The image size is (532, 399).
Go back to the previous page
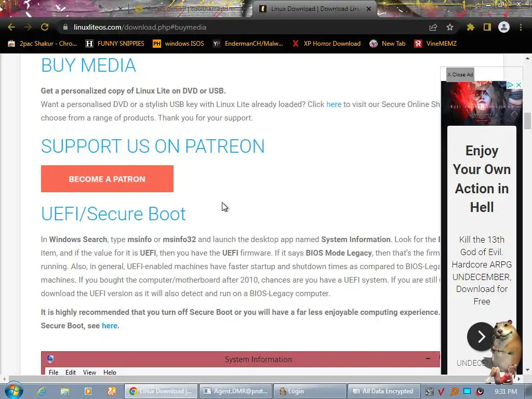click(x=11, y=27)
